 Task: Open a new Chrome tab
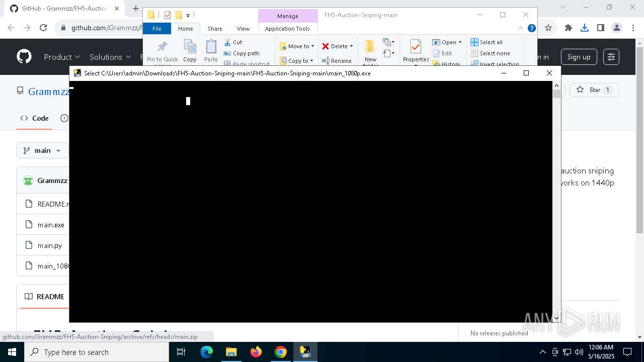[x=135, y=9]
